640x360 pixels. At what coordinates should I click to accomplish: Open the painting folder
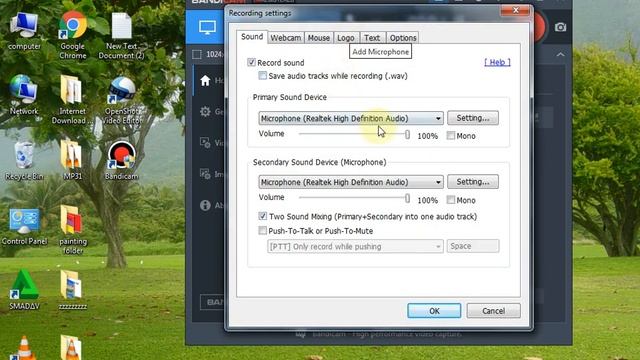click(72, 230)
